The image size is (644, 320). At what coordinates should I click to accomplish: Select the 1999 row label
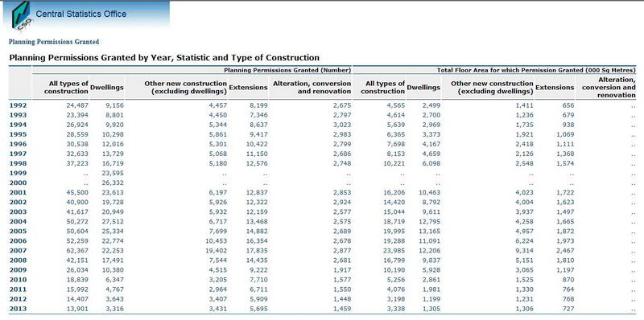pos(18,173)
